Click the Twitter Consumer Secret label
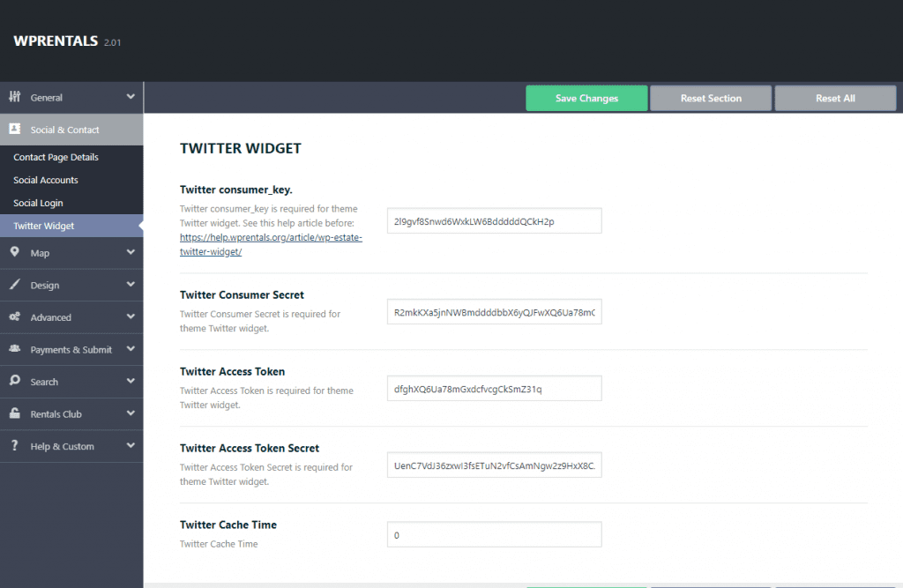The width and height of the screenshot is (903, 588). (242, 294)
